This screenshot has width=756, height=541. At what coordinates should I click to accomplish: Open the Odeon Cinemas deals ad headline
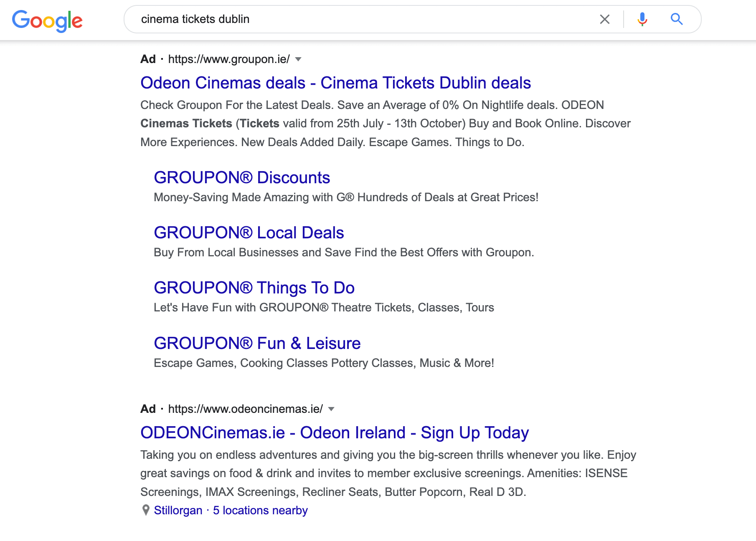[x=335, y=83]
